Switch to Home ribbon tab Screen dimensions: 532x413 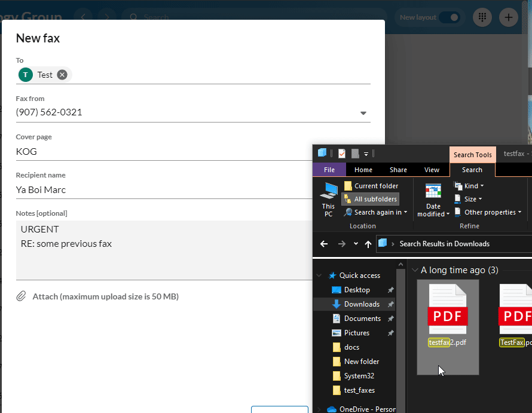tap(363, 170)
